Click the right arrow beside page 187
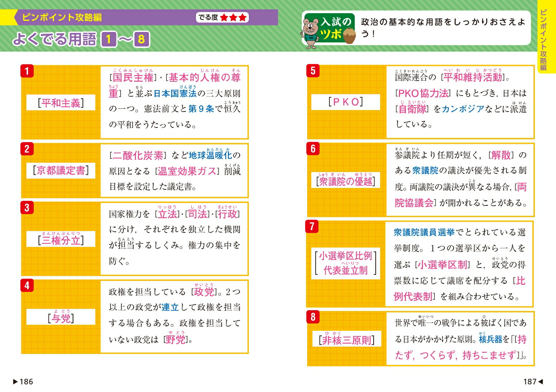 click(540, 382)
